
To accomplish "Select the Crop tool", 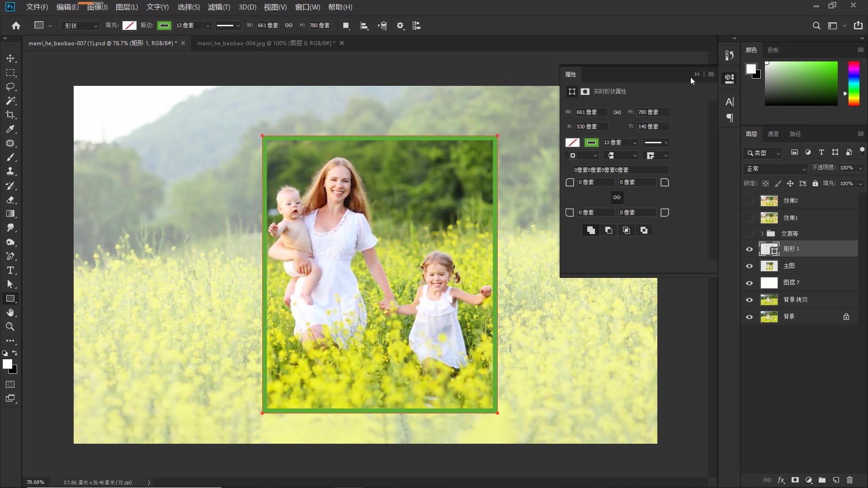I will click(x=10, y=115).
